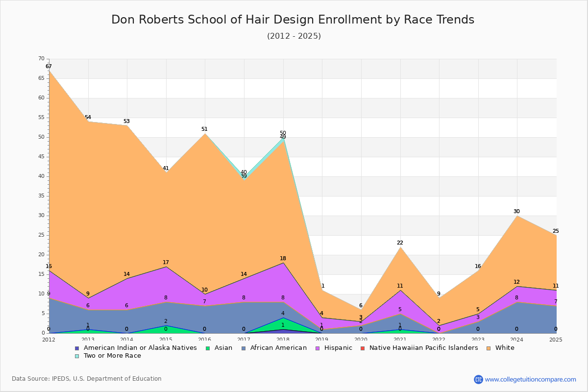Click the 50 y-axis label
588x392 pixels.
pyautogui.click(x=41, y=137)
